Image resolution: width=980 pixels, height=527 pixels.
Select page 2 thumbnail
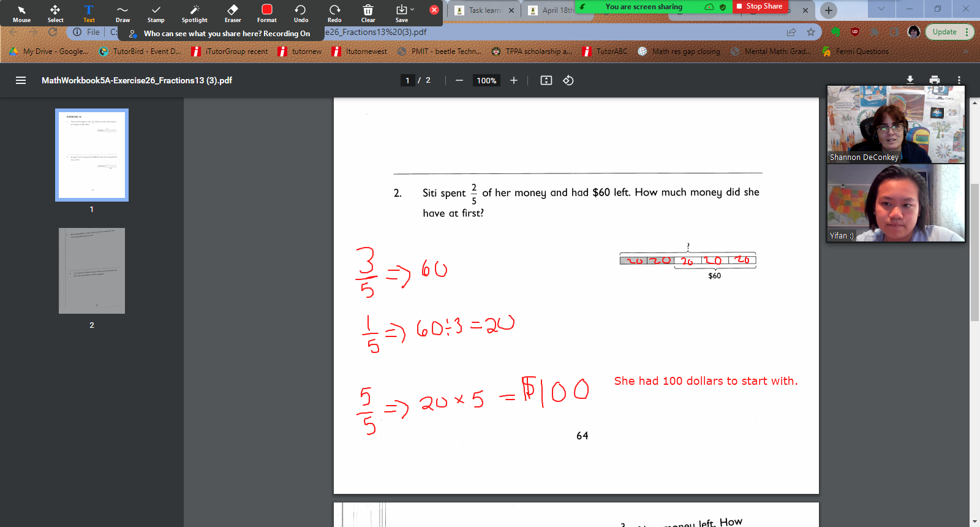tap(92, 271)
